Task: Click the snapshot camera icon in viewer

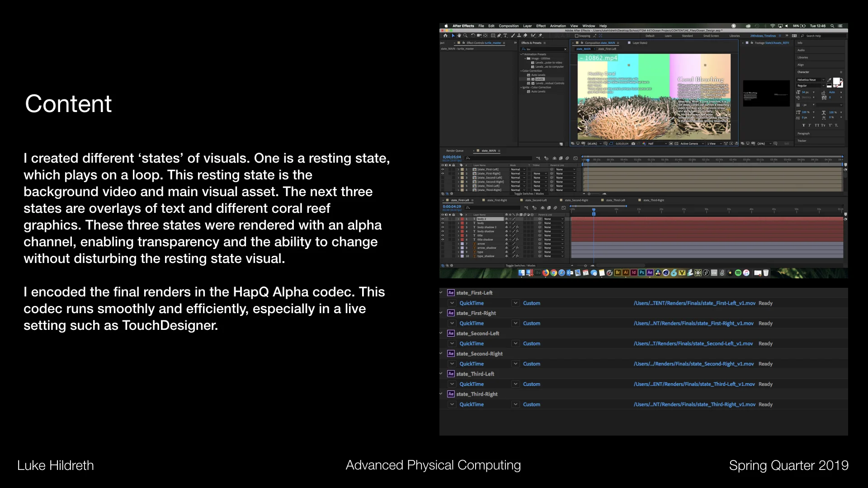Action: click(x=633, y=144)
